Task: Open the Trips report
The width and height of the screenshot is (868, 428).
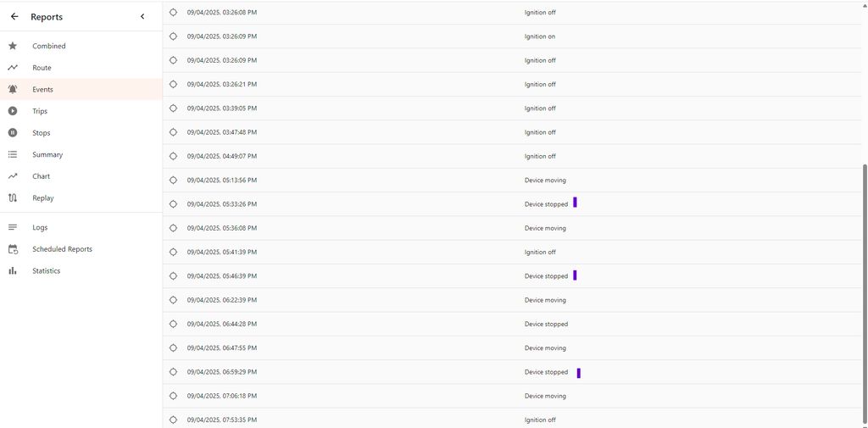Action: point(40,111)
